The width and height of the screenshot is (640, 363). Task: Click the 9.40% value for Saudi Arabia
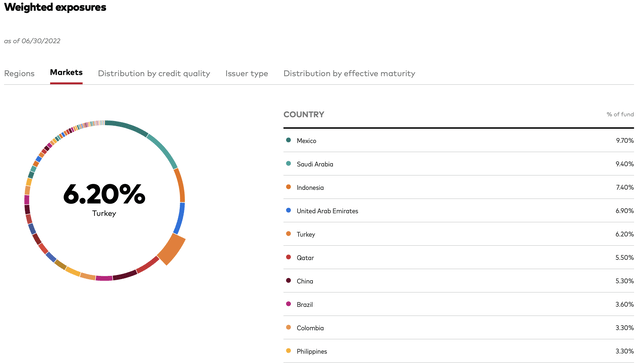click(624, 164)
